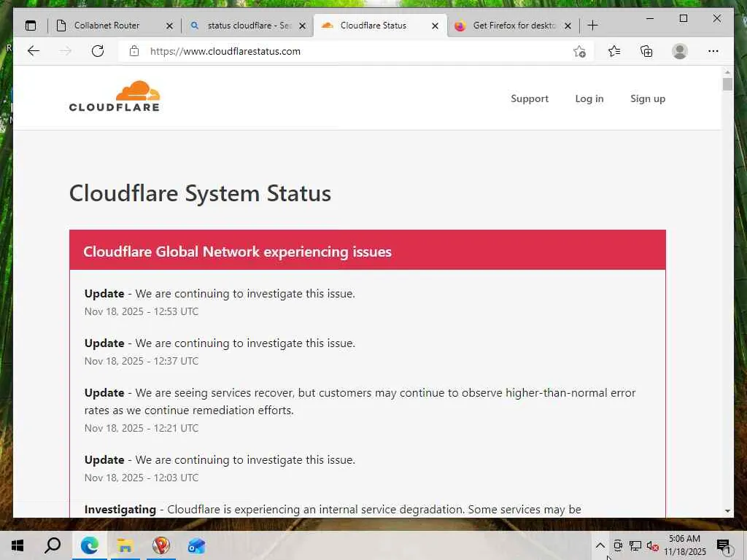Image resolution: width=747 pixels, height=560 pixels.
Task: Click the Cloudflare System Status heading
Action: click(200, 193)
